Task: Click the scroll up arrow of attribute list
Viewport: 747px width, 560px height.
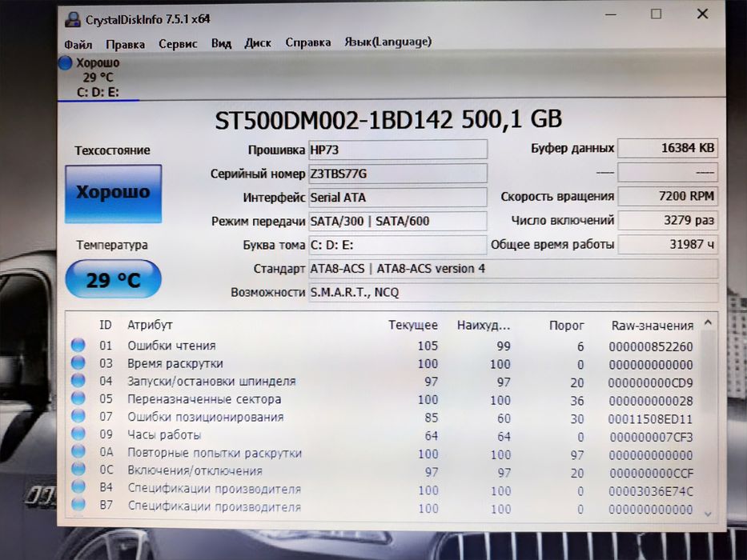Action: click(708, 323)
